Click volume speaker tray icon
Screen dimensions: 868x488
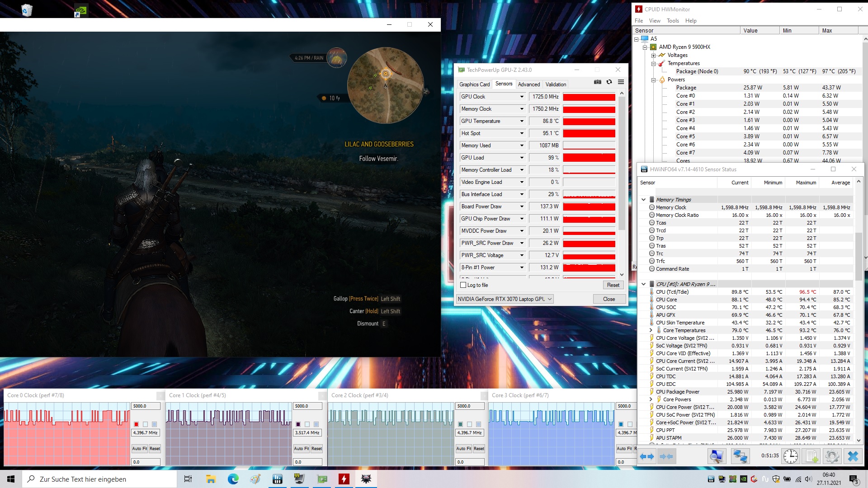tap(808, 479)
